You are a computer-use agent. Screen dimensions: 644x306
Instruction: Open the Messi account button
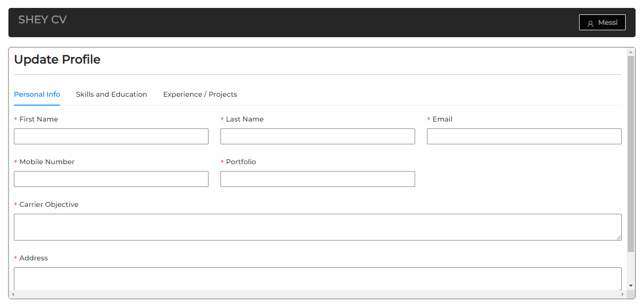(602, 22)
